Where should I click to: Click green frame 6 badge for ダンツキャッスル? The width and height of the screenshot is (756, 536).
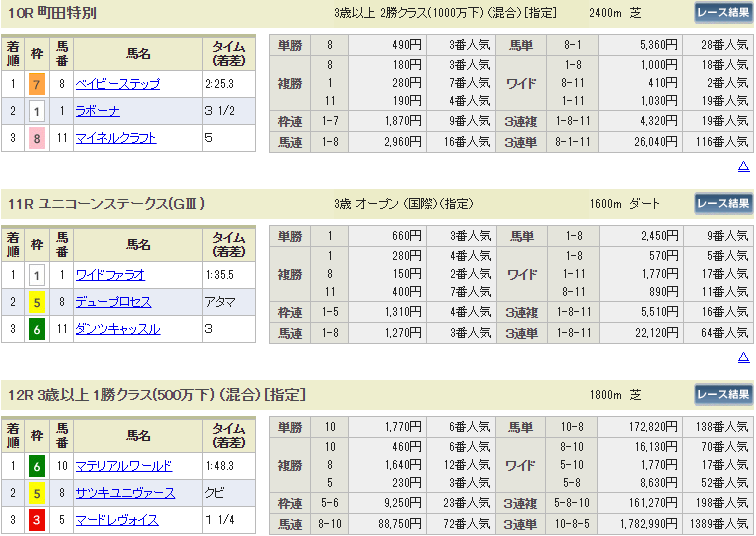(x=37, y=329)
